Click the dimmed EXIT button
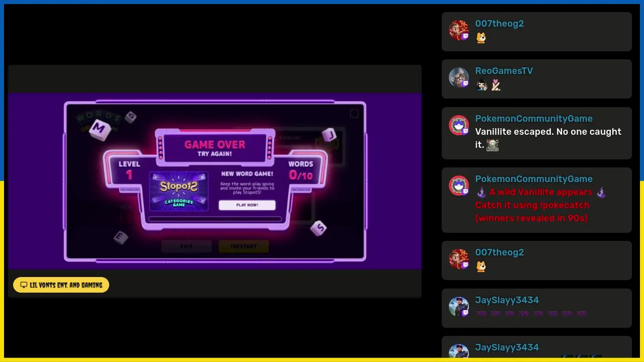Image resolution: width=644 pixels, height=362 pixels. click(x=186, y=246)
